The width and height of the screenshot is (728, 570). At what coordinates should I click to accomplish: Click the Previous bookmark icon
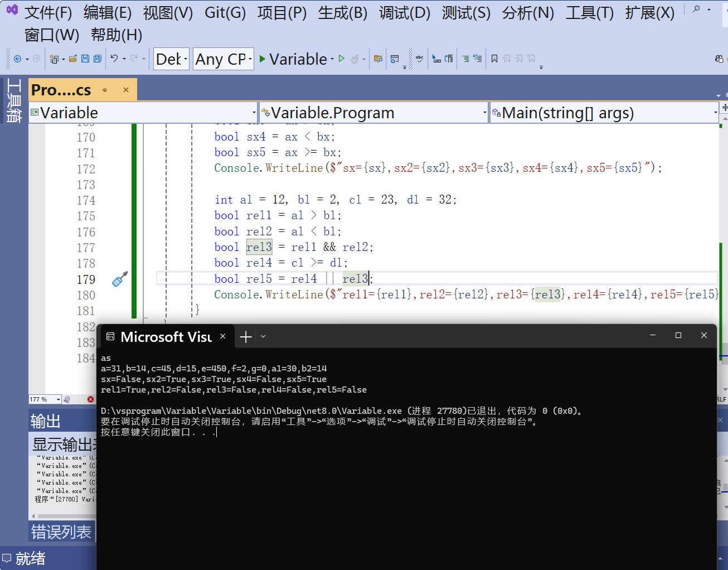pos(507,59)
